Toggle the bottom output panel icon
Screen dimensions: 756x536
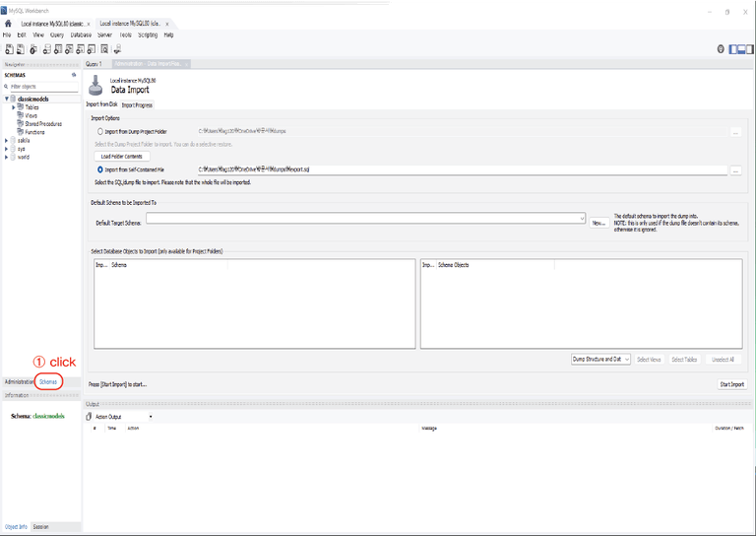click(741, 49)
